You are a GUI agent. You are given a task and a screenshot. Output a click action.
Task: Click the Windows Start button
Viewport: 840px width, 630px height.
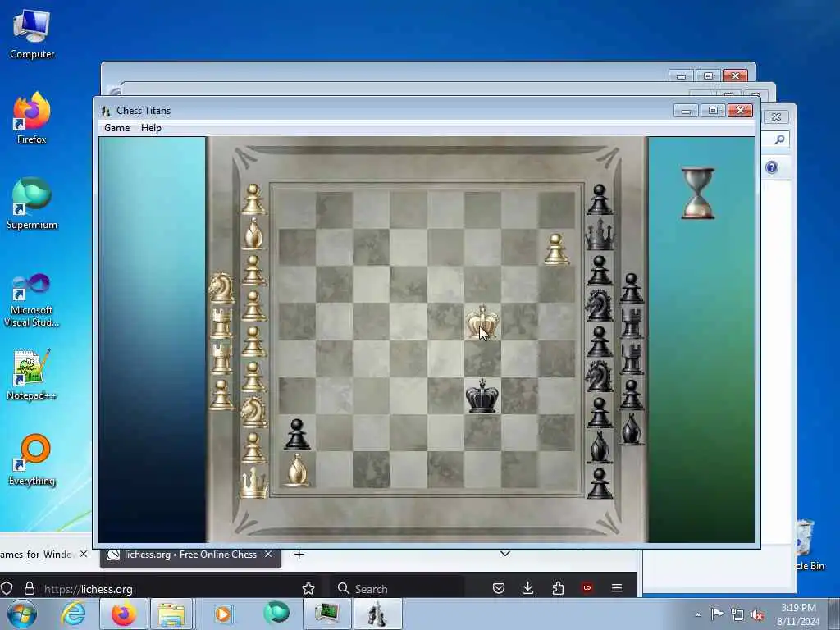coord(21,614)
